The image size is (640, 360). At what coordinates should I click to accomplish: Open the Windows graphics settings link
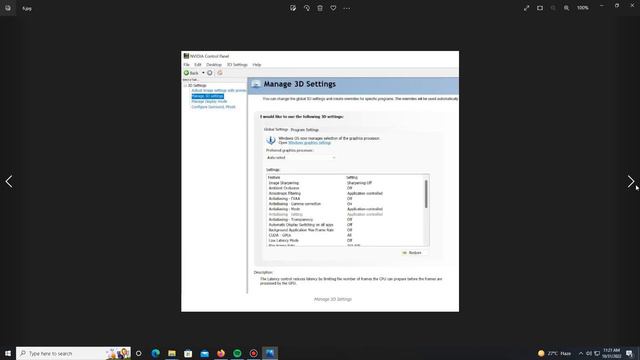[x=309, y=143]
